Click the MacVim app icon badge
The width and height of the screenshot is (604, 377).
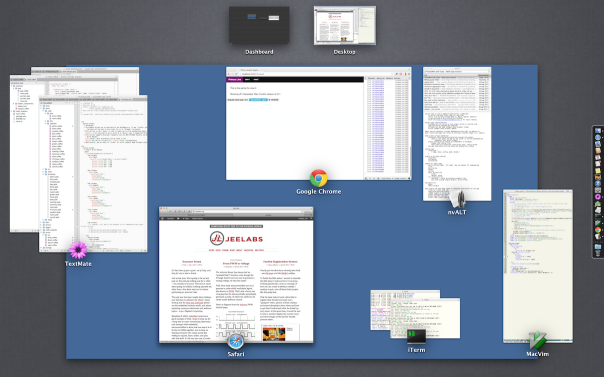coord(537,340)
